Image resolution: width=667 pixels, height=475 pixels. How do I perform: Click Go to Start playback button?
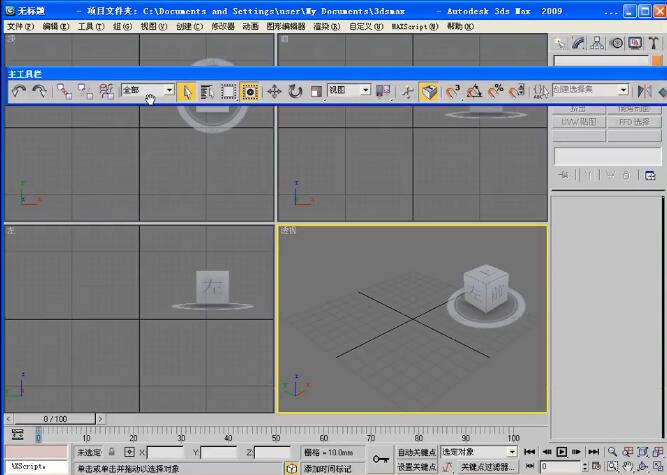530,452
